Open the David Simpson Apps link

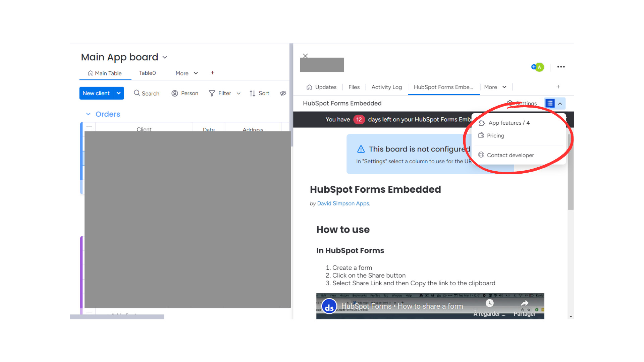[x=343, y=203]
